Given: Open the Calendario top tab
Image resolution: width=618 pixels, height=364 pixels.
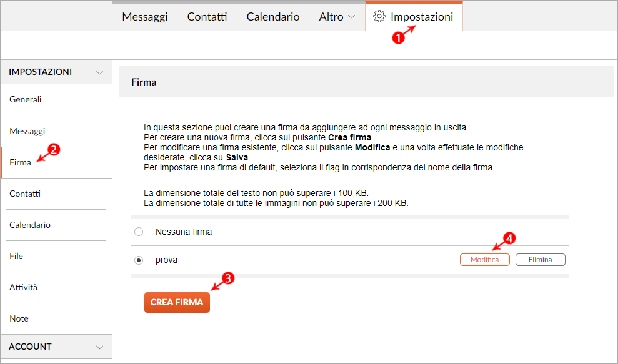Looking at the screenshot, I should click(273, 17).
